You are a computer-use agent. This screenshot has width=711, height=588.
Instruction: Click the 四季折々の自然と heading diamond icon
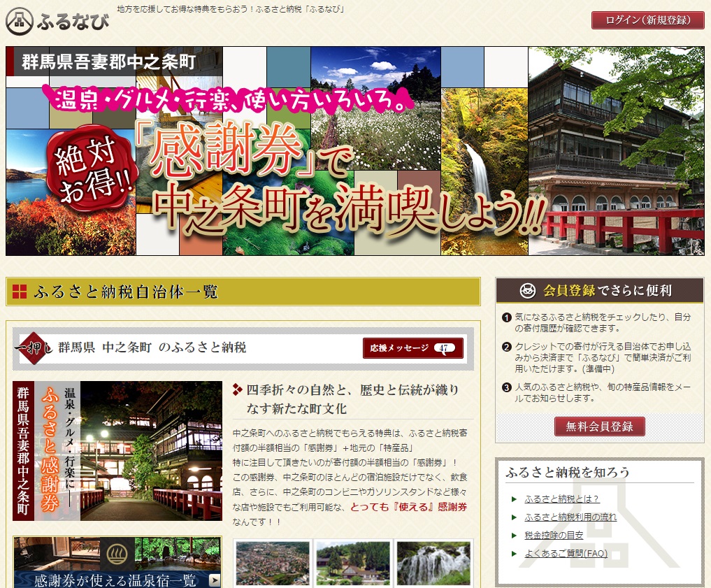click(x=238, y=389)
